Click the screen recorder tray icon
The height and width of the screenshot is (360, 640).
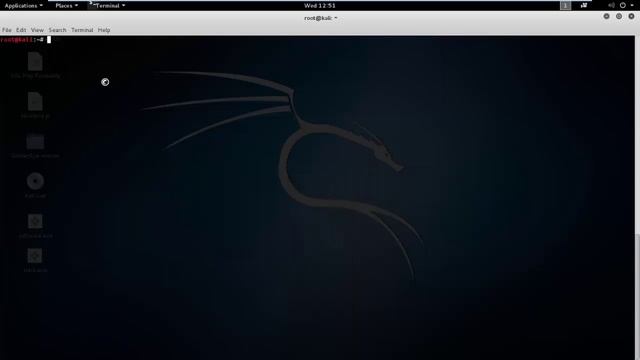pyautogui.click(x=584, y=6)
